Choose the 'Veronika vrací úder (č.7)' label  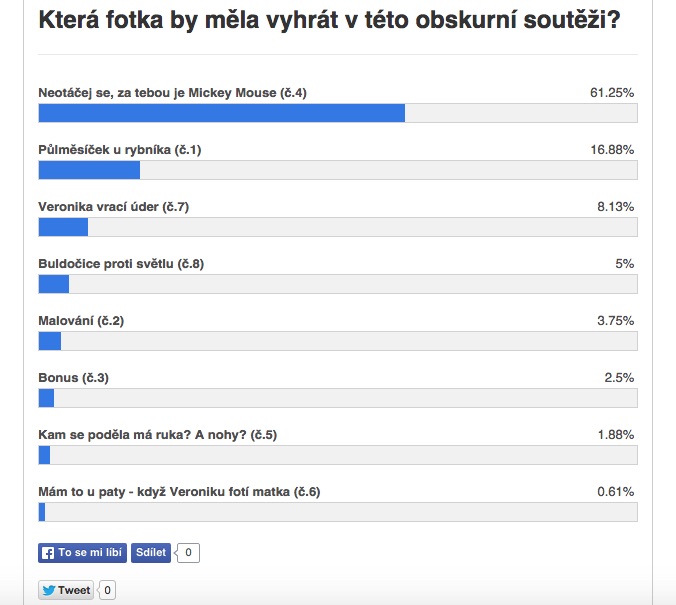(x=114, y=207)
